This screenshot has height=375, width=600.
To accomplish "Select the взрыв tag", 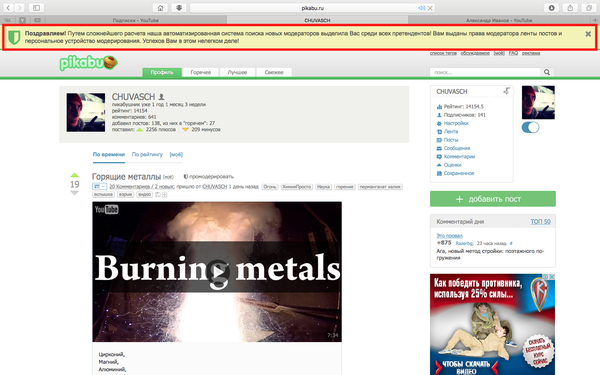I will click(125, 194).
